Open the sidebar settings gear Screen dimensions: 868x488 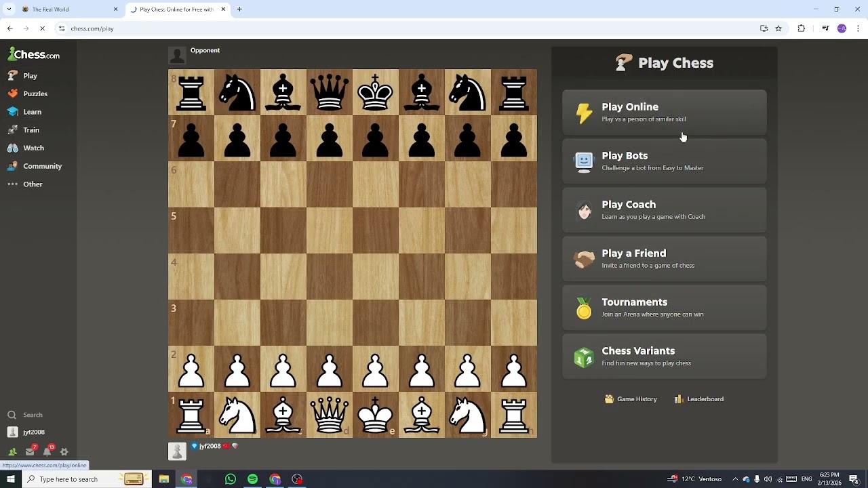(64, 451)
